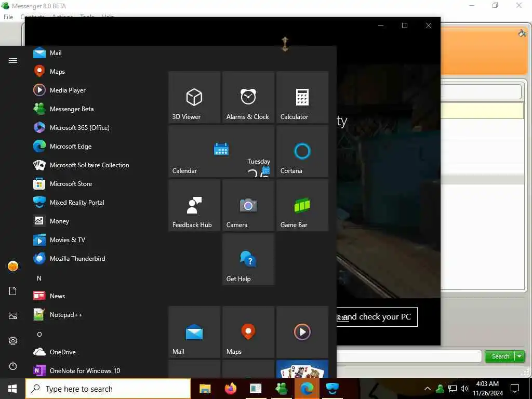Screen dimensions: 532x399
Task: Open Firefox from the taskbar
Action: [230, 389]
